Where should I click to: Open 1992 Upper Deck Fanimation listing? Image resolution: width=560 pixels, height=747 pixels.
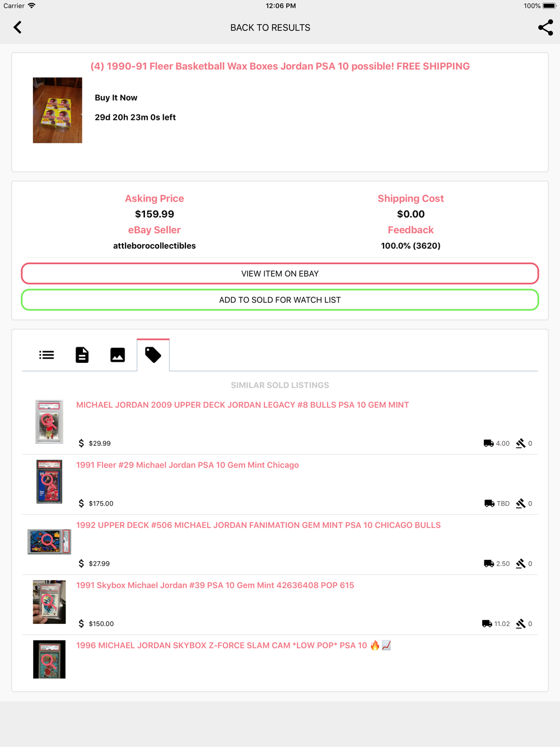coord(258,525)
